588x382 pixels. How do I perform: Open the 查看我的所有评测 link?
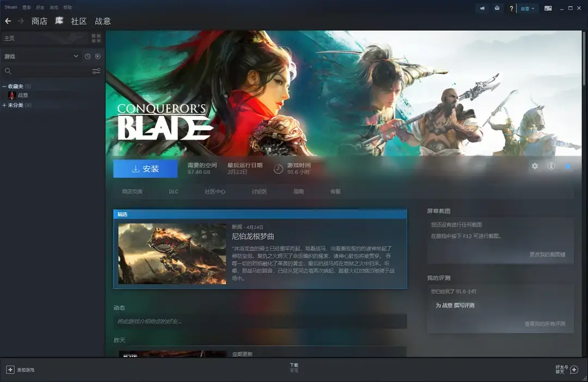[545, 324]
